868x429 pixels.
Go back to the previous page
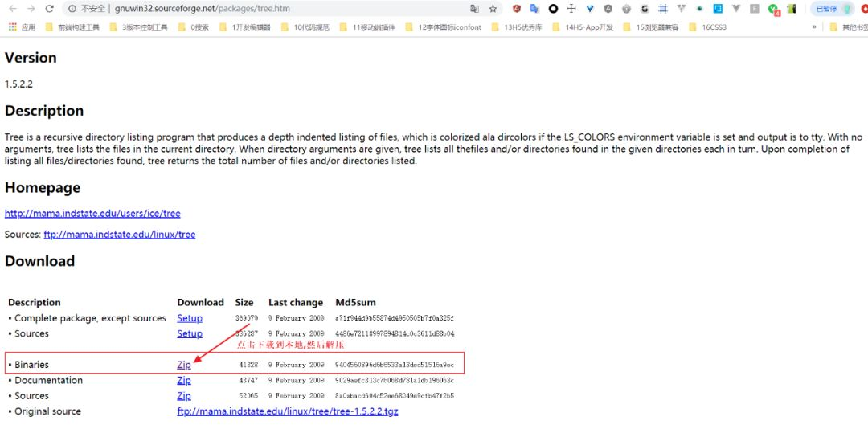(13, 9)
